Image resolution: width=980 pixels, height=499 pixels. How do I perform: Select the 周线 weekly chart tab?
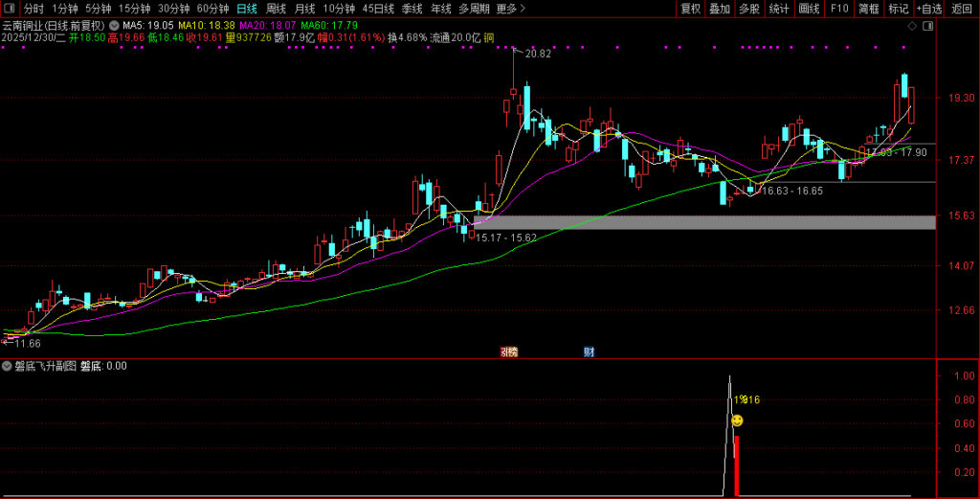click(x=276, y=9)
